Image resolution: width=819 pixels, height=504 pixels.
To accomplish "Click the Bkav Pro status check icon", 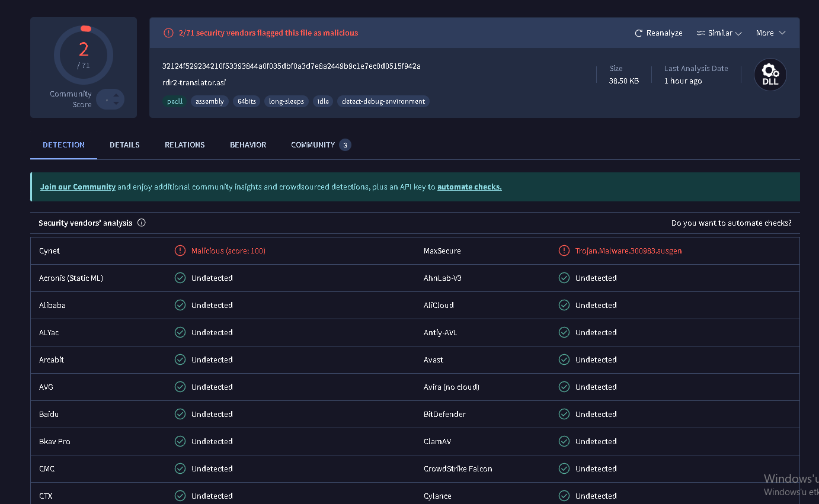I will (x=180, y=441).
